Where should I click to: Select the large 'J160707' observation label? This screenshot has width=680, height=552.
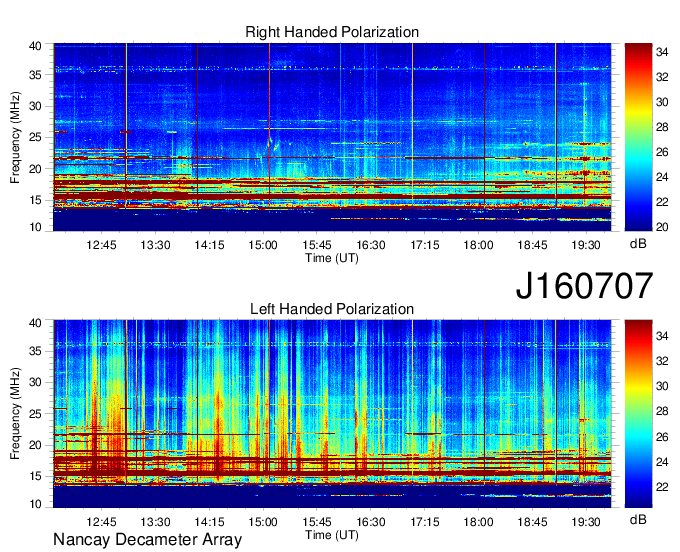(584, 286)
